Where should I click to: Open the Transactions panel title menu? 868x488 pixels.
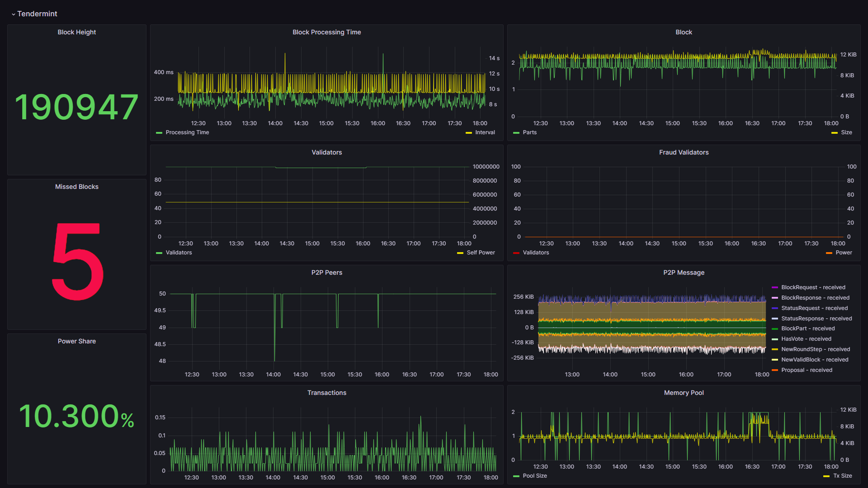(x=326, y=393)
